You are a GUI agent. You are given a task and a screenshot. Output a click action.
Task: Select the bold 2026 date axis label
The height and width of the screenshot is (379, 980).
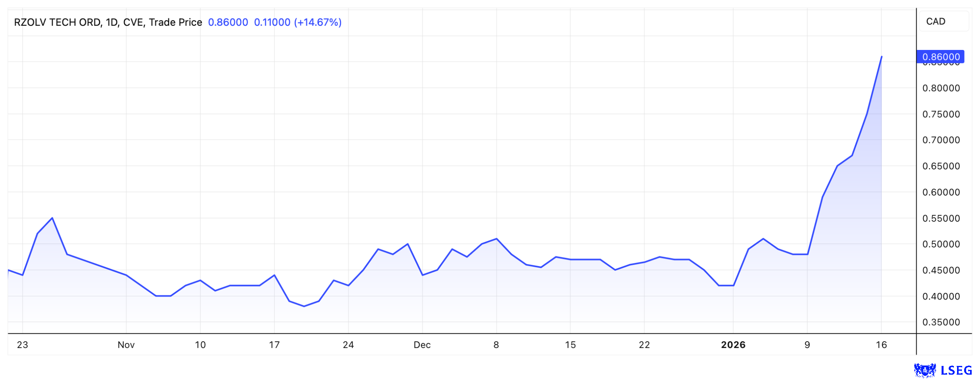tap(733, 345)
